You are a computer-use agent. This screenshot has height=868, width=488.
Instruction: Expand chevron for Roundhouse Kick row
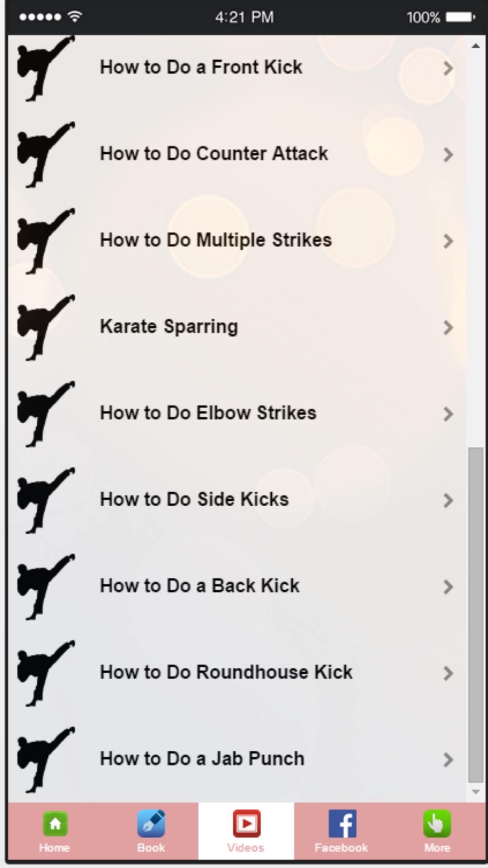coord(448,673)
